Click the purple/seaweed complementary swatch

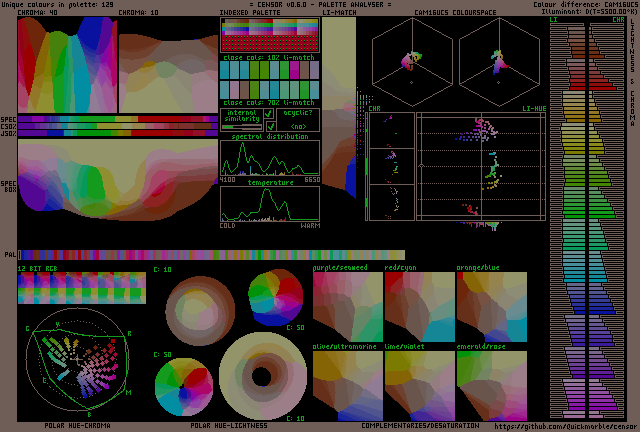point(348,307)
